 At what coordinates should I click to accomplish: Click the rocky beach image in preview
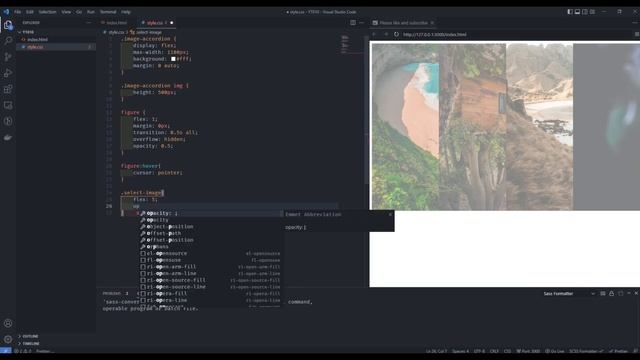click(x=540, y=127)
